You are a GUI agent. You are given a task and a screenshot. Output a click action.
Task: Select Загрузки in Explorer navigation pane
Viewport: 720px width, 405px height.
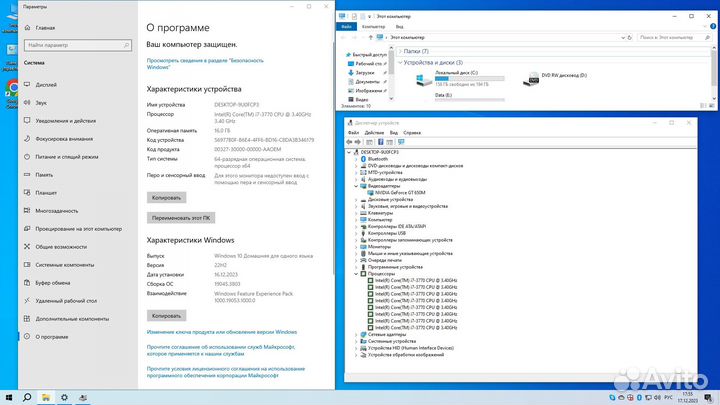pyautogui.click(x=365, y=73)
